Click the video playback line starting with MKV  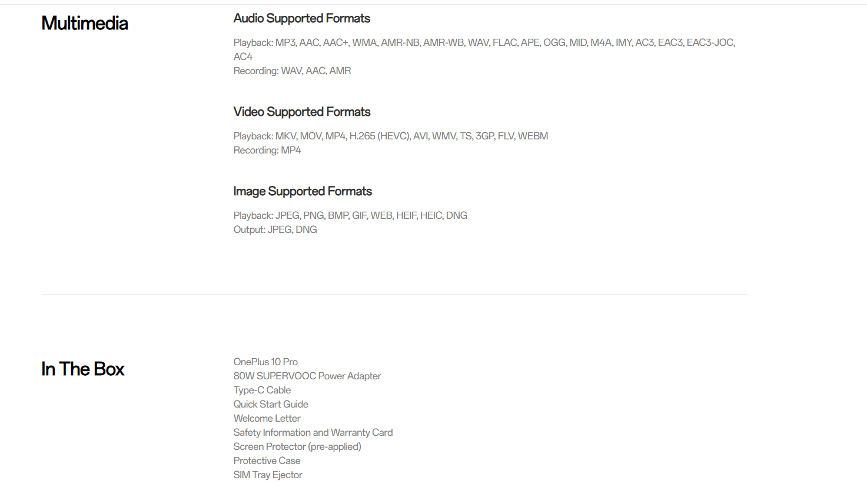(390, 136)
